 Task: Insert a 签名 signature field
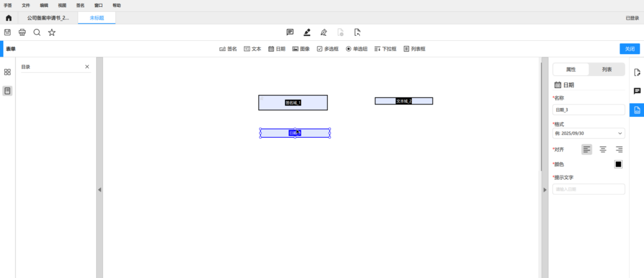click(x=228, y=48)
